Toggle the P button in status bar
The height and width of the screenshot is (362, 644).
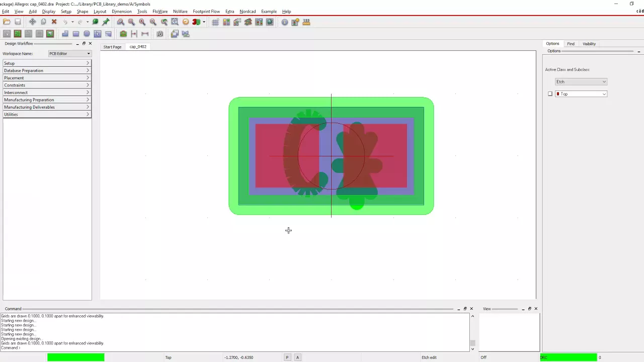tap(287, 357)
